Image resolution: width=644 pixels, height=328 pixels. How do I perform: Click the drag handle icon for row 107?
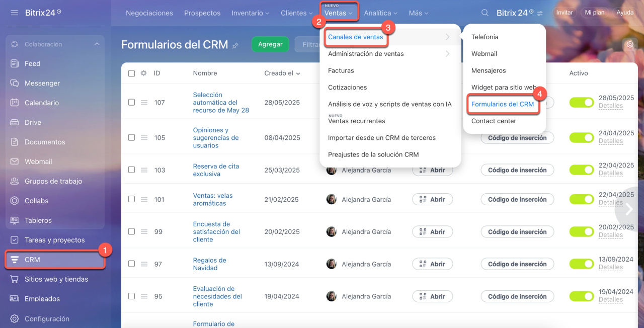(144, 102)
